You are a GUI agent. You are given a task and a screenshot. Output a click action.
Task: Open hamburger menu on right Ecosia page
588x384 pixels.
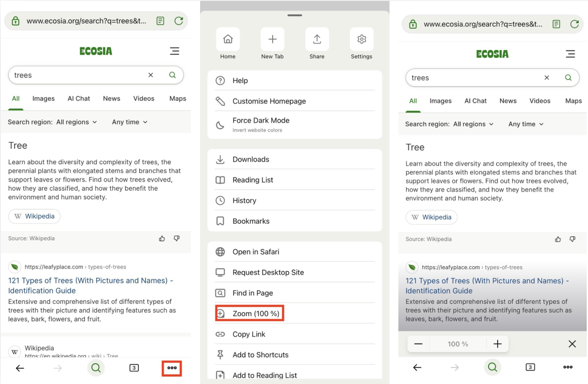[x=570, y=54]
